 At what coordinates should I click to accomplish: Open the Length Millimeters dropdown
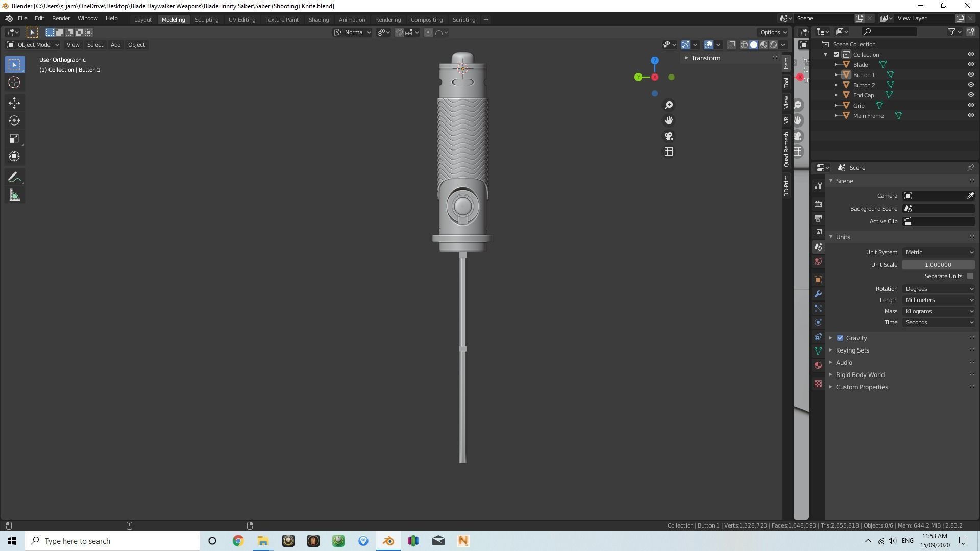(x=939, y=300)
